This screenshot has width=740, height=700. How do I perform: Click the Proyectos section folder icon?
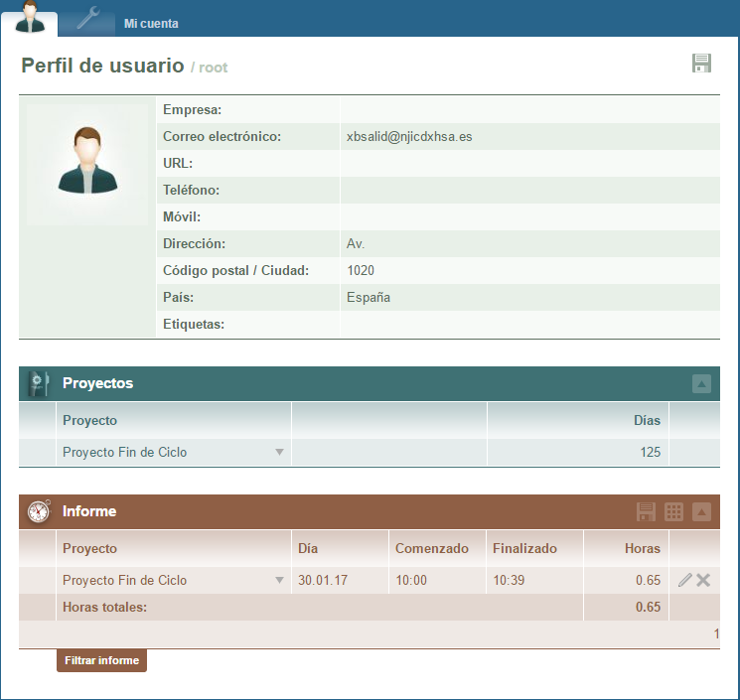39,383
